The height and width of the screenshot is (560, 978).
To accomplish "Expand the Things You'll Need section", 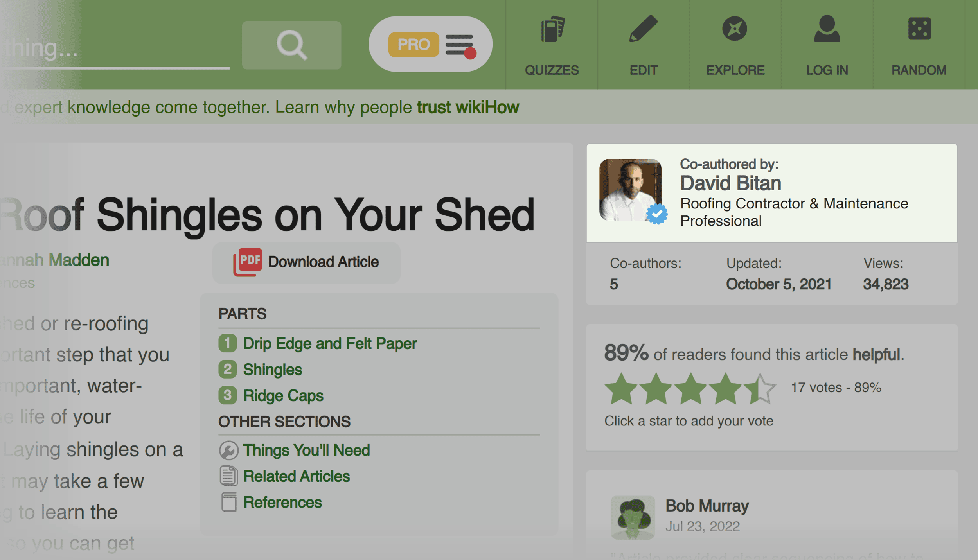I will (306, 449).
